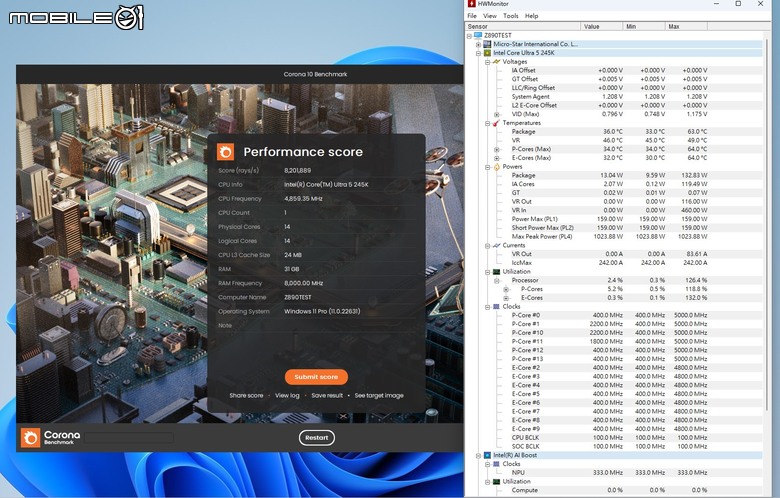Click the Corona Benchmark logo in bottom bar
780x498 pixels.
(x=30, y=438)
